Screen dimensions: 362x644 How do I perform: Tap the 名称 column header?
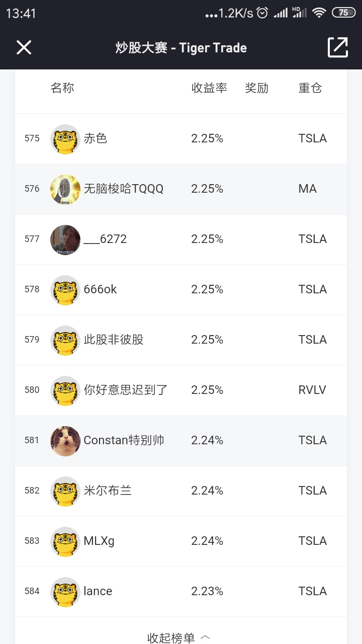point(62,88)
